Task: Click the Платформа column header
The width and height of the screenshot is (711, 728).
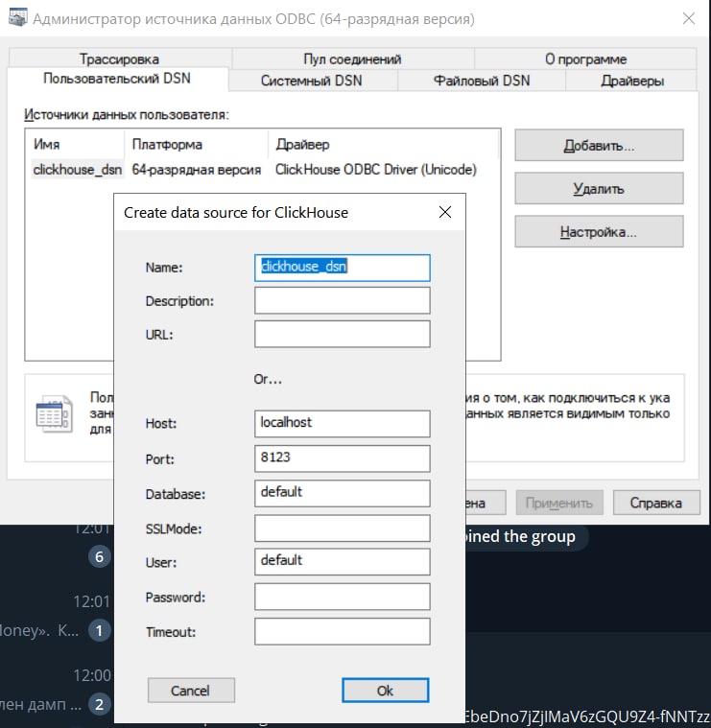Action: click(x=196, y=145)
